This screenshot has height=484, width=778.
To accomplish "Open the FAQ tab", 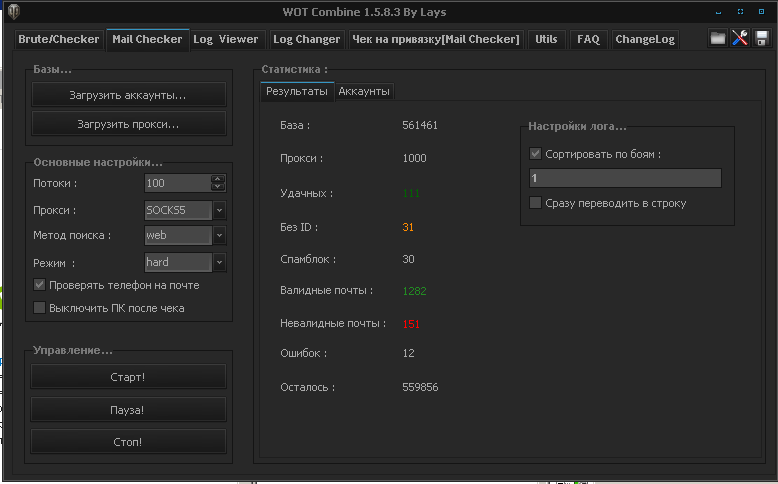I will (x=588, y=39).
